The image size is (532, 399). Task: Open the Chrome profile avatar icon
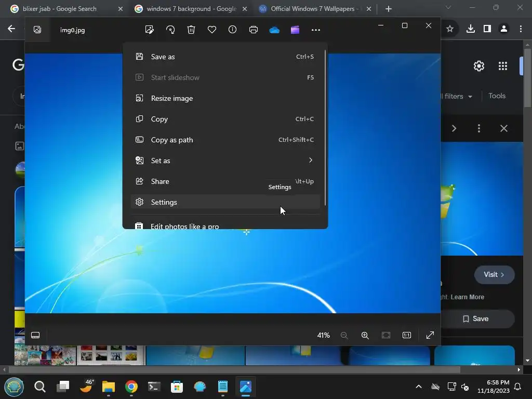tap(504, 29)
